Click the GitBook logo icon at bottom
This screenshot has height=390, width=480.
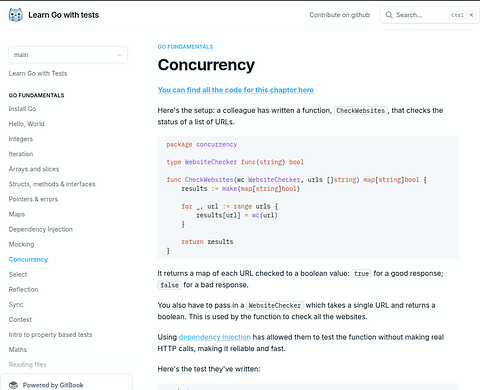pos(13,385)
